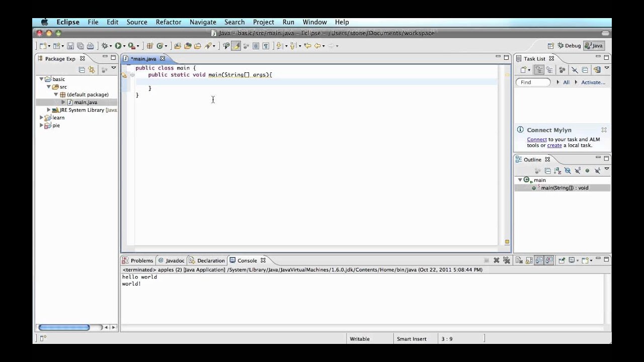Toggle Link with Editor in Package Explorer
The height and width of the screenshot is (362, 644).
point(92,70)
